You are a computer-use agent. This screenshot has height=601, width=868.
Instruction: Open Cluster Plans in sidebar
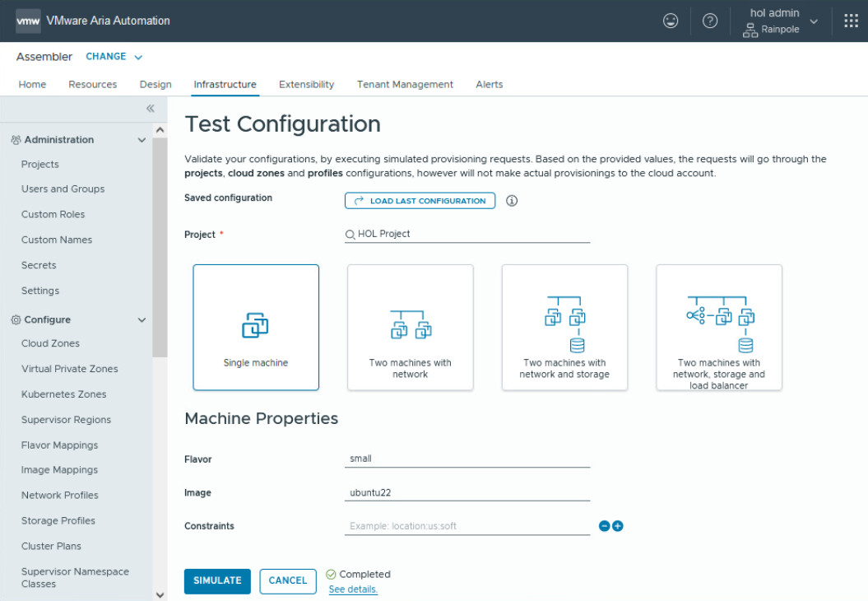pos(51,547)
